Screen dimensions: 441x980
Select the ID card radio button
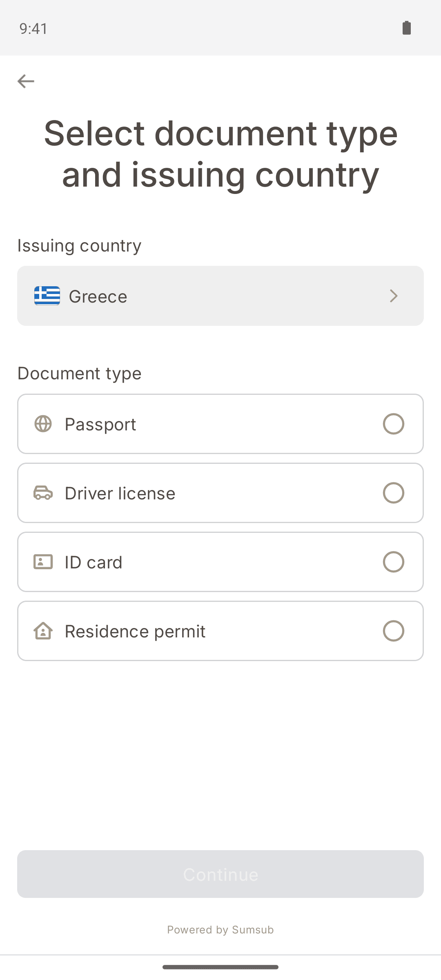click(394, 562)
